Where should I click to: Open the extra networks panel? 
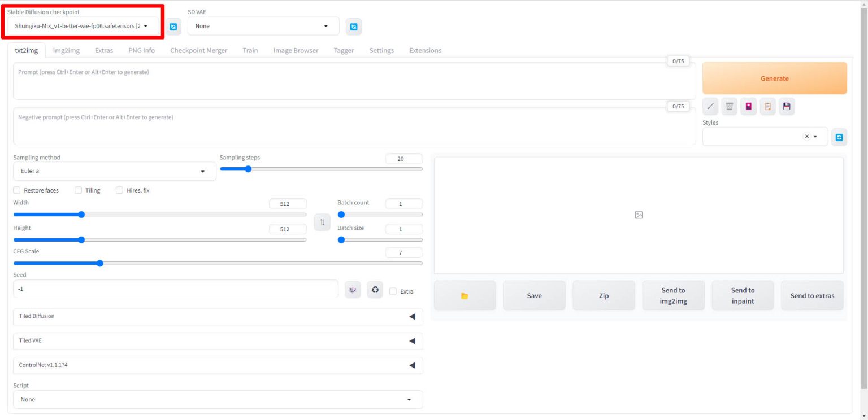tap(748, 106)
